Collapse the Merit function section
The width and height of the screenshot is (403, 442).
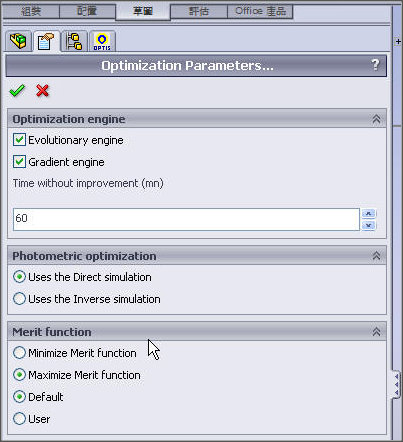(376, 332)
